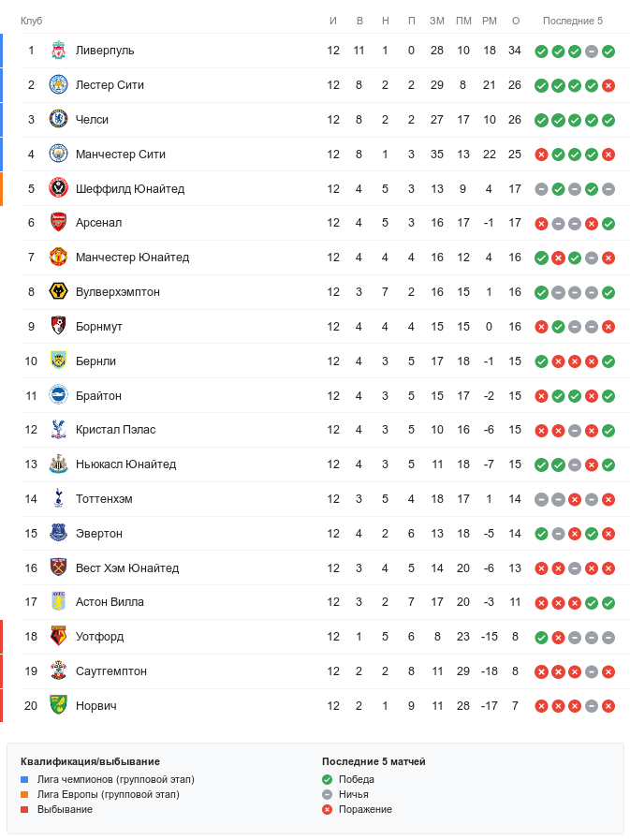Click the Вест Хэм Юнайтед row name
Screen dimensions: 630x840
[126, 568]
